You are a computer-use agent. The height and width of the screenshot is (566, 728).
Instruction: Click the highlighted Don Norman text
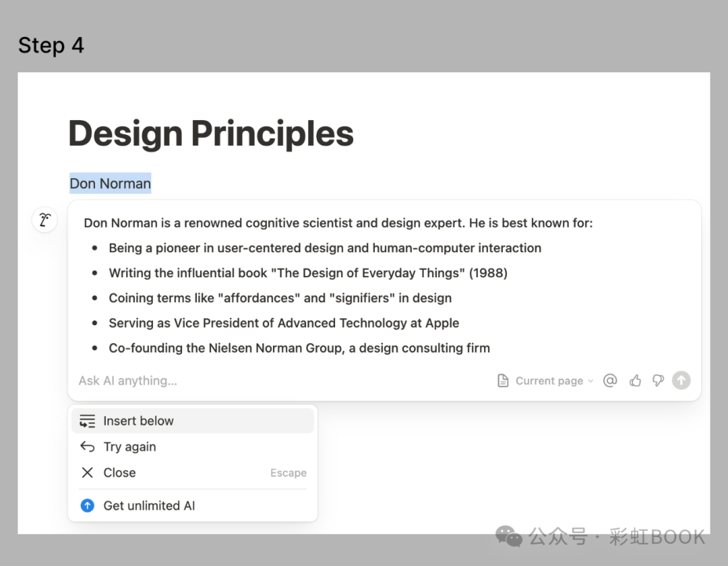(x=111, y=183)
